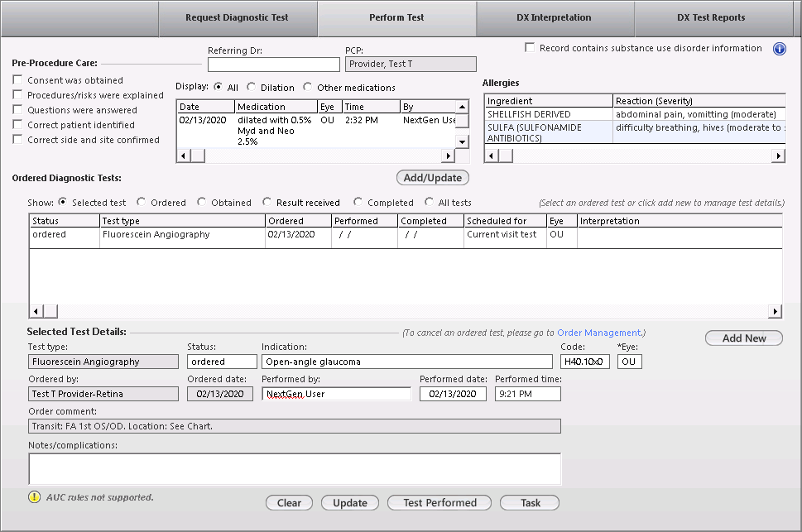802x532 pixels.
Task: Click the Scheduled for column header
Action: 505,221
